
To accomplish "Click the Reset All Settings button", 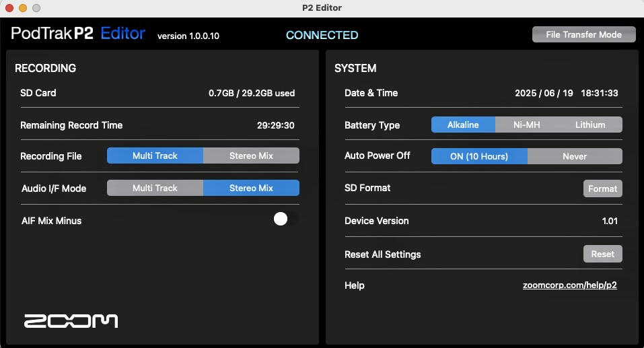I will pyautogui.click(x=602, y=254).
